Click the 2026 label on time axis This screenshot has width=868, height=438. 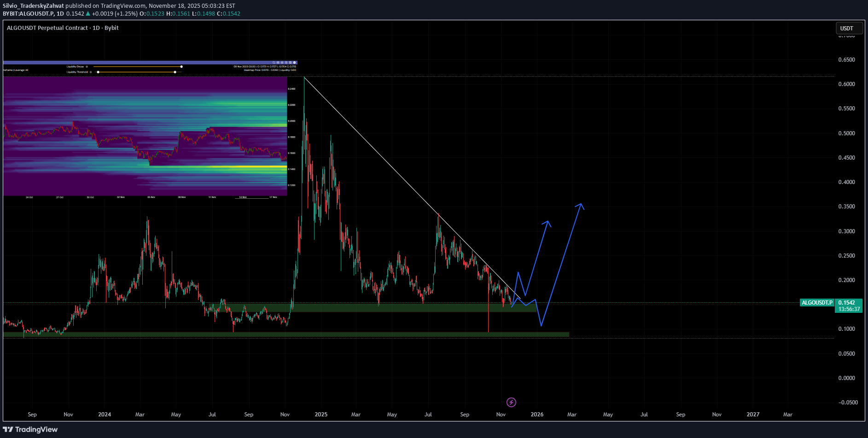[537, 415]
